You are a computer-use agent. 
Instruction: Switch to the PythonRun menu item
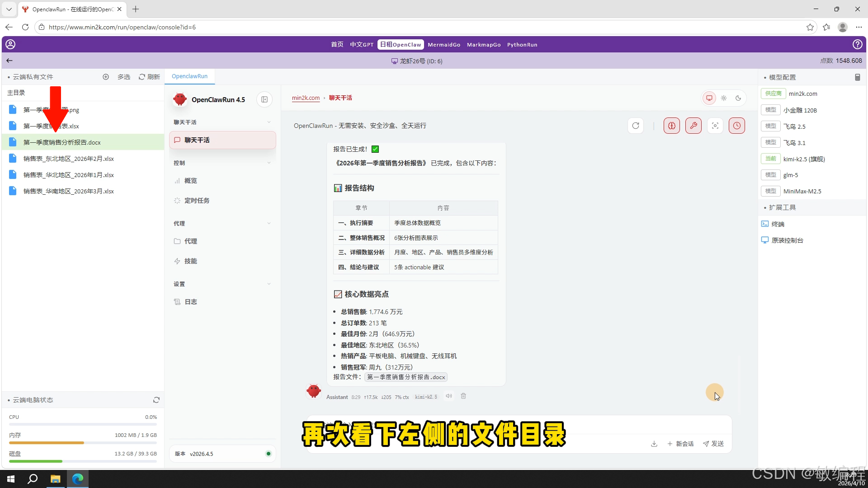(522, 44)
